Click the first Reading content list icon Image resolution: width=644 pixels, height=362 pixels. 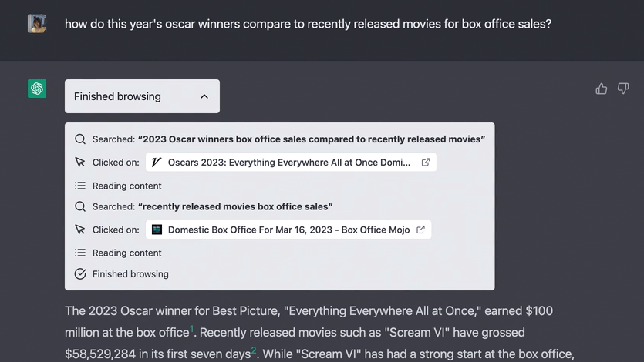(80, 186)
